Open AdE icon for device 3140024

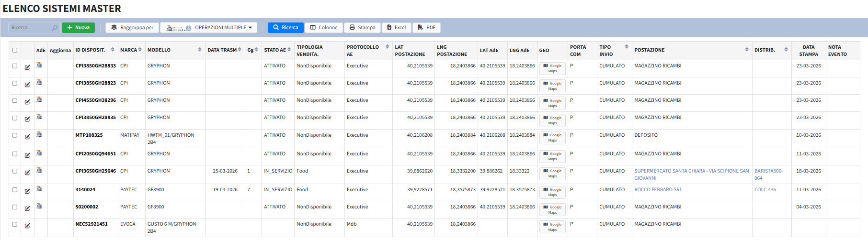click(39, 189)
